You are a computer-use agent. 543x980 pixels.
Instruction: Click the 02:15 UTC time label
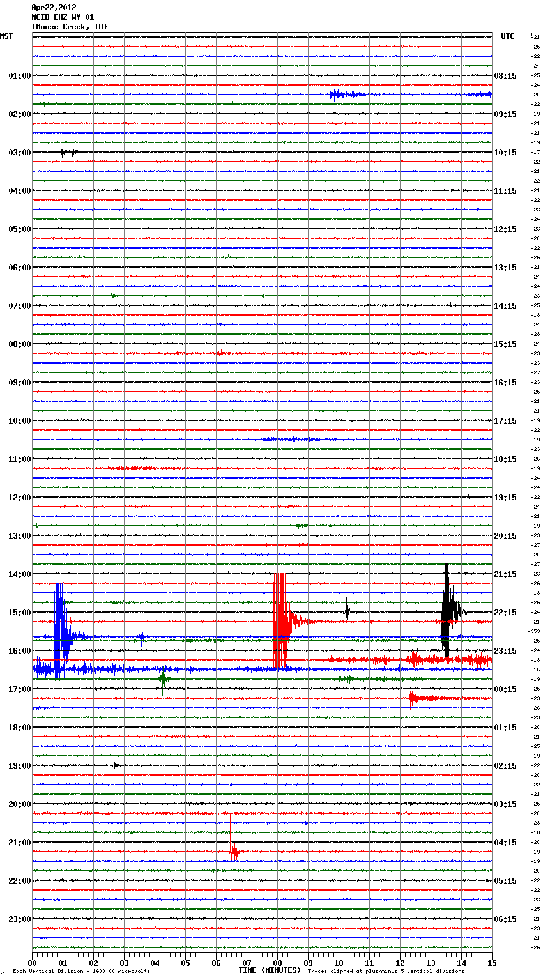[505, 765]
